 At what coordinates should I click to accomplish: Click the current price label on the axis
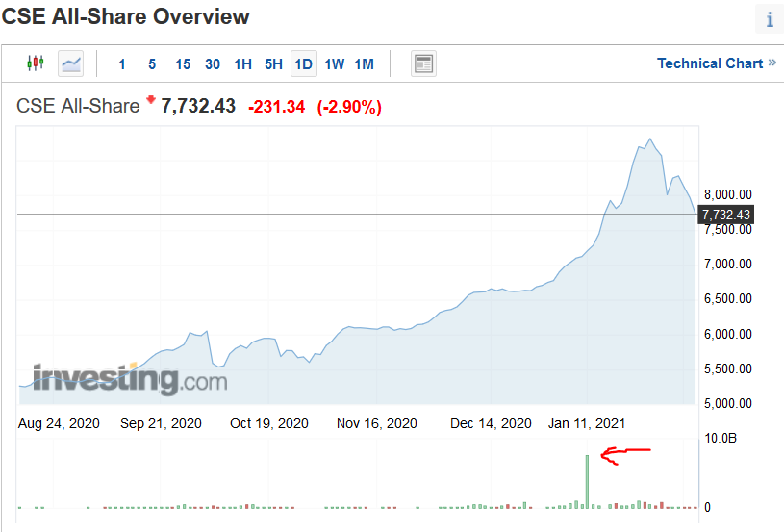pyautogui.click(x=726, y=215)
